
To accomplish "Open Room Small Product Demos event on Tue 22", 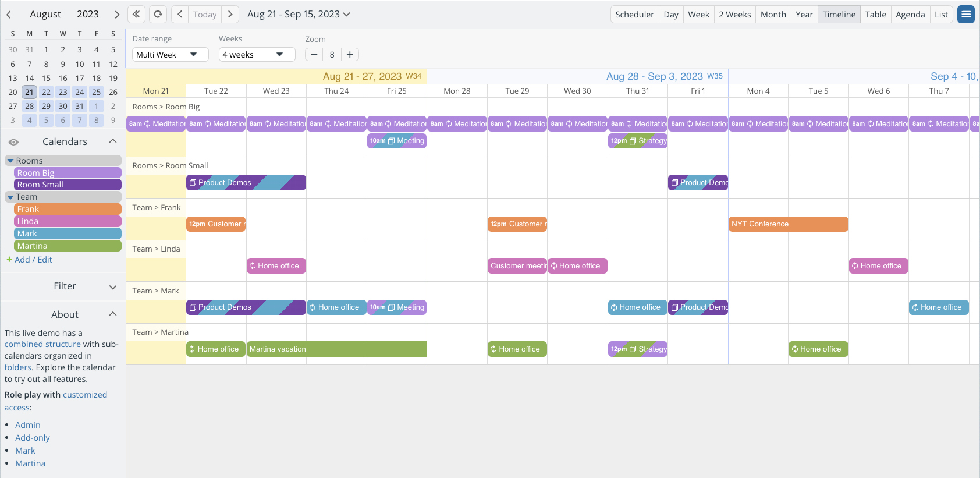I will click(246, 183).
